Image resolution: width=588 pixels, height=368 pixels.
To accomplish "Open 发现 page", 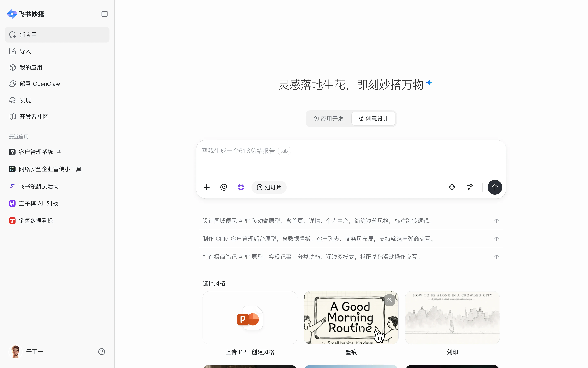I will [x=57, y=100].
